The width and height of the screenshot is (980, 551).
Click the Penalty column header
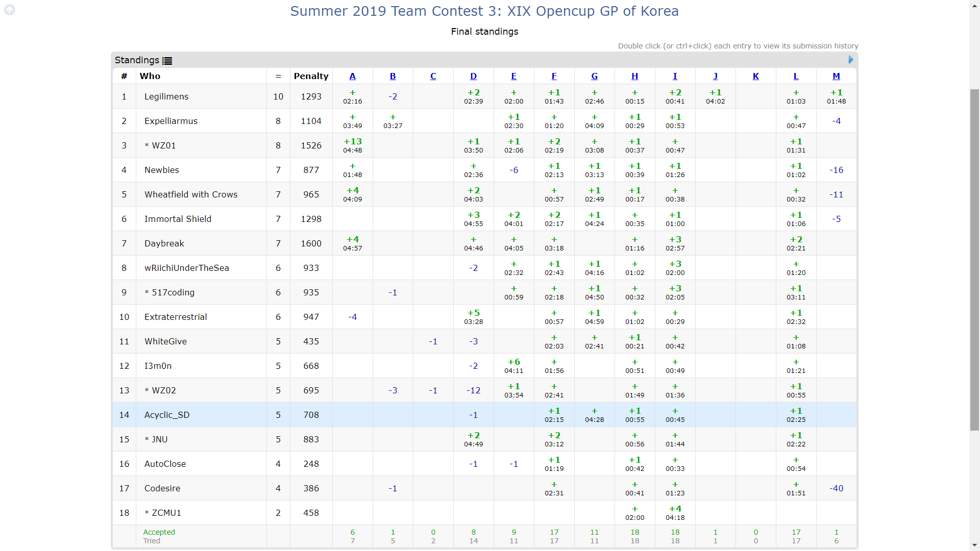click(x=311, y=76)
